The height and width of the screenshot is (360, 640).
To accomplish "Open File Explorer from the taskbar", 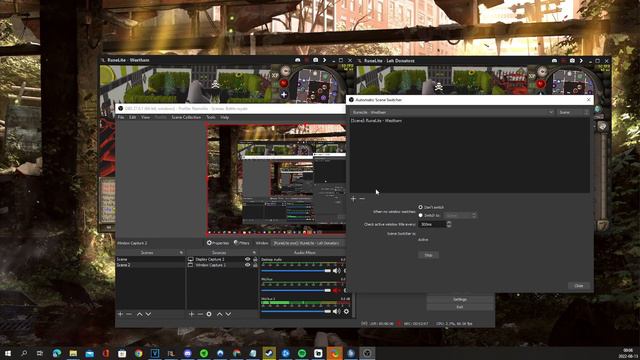I will click(x=73, y=353).
